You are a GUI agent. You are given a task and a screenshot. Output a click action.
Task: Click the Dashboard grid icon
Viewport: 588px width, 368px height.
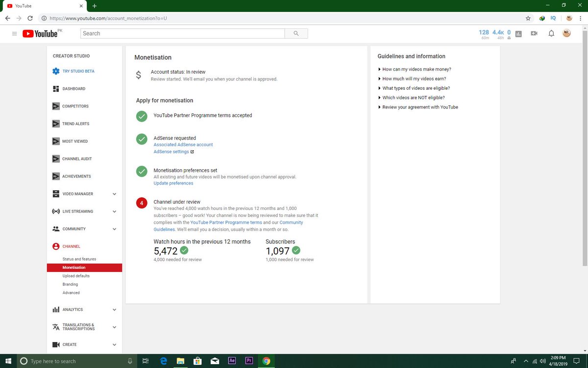pyautogui.click(x=56, y=89)
